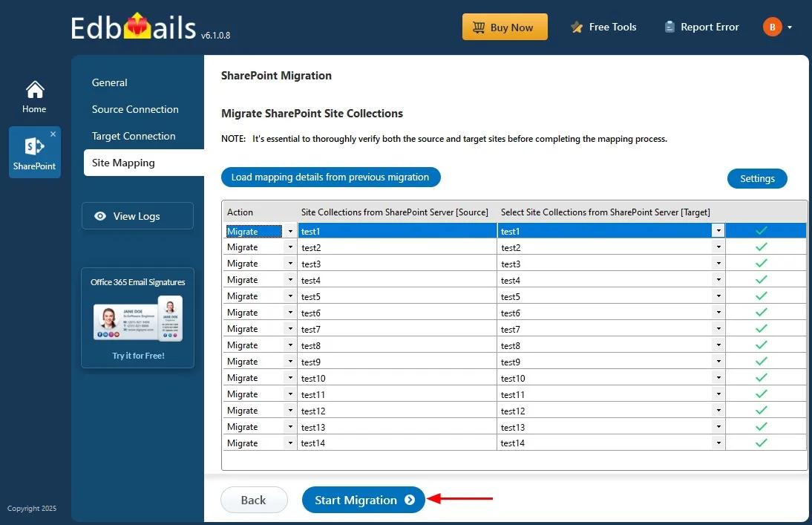This screenshot has width=812, height=525.
Task: Click green checkmark for test2 row
Action: click(761, 247)
